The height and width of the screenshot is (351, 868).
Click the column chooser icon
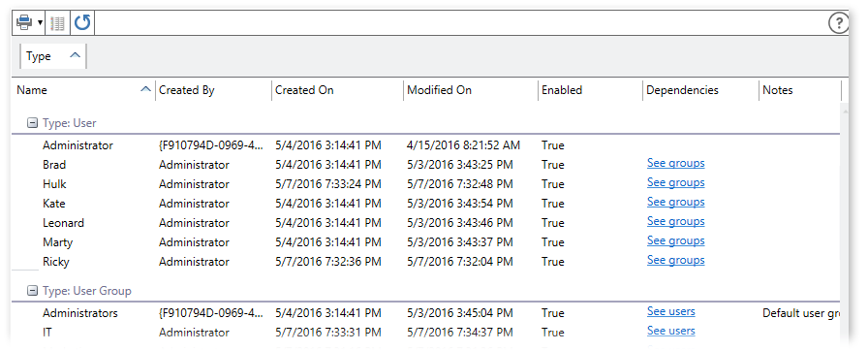tap(57, 23)
